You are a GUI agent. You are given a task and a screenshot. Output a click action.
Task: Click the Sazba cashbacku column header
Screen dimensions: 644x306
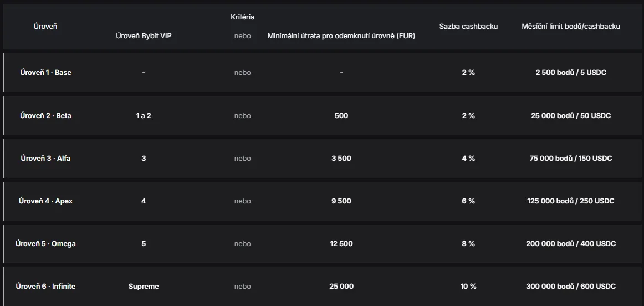click(x=468, y=26)
